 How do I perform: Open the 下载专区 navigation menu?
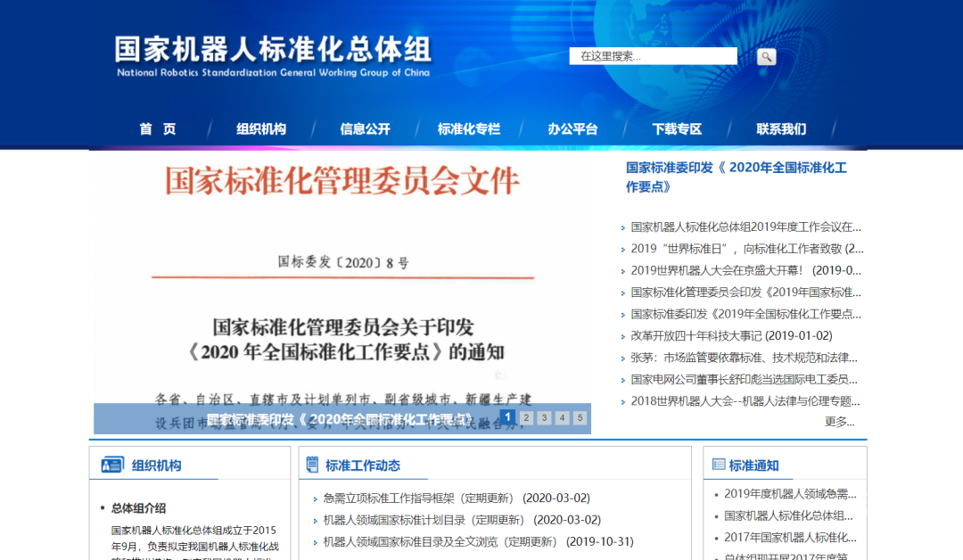(677, 129)
